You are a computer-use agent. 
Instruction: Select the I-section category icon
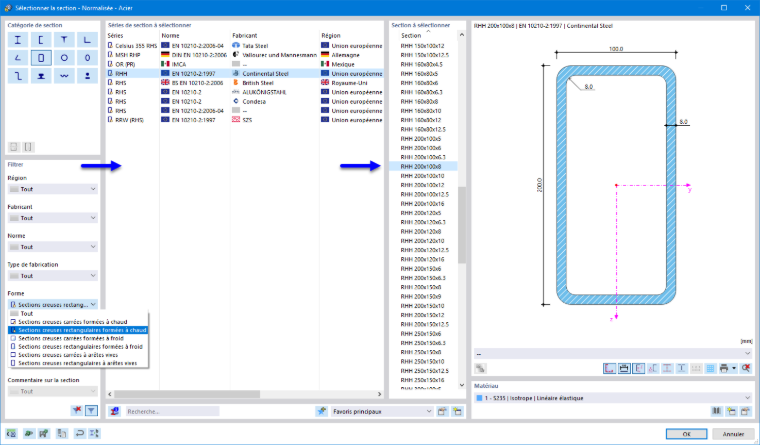tap(18, 40)
